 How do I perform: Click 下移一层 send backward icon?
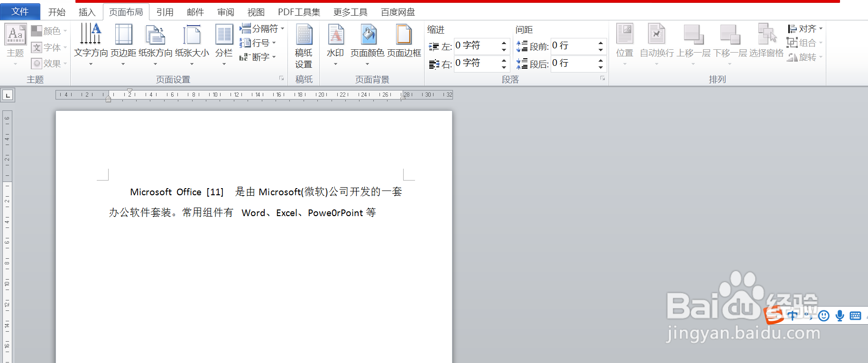[730, 34]
